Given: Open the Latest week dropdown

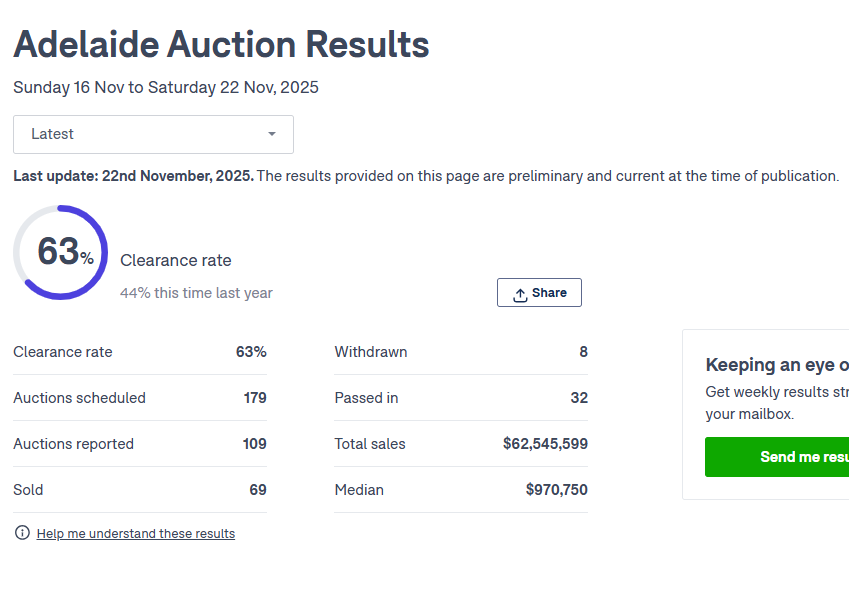Looking at the screenshot, I should pos(152,134).
